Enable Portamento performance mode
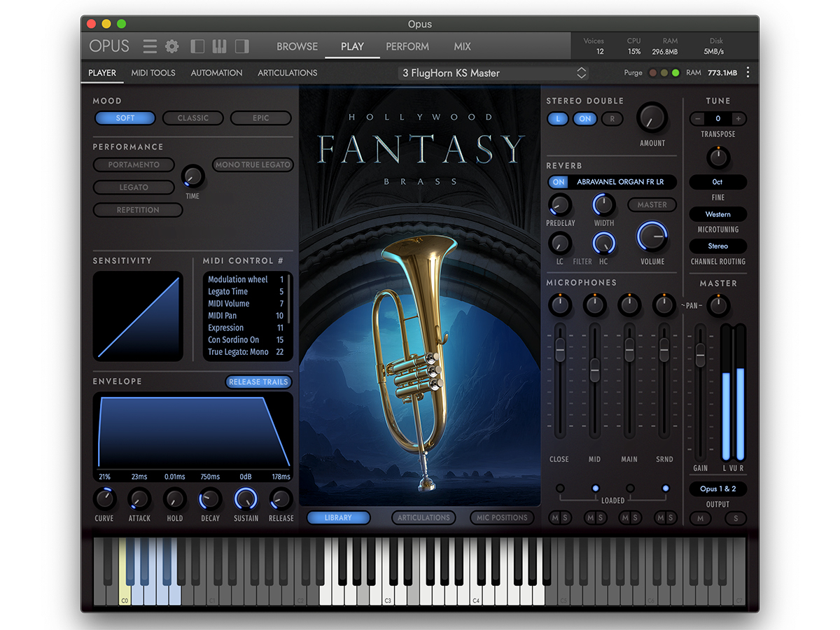Image resolution: width=840 pixels, height=630 pixels. coord(134,165)
